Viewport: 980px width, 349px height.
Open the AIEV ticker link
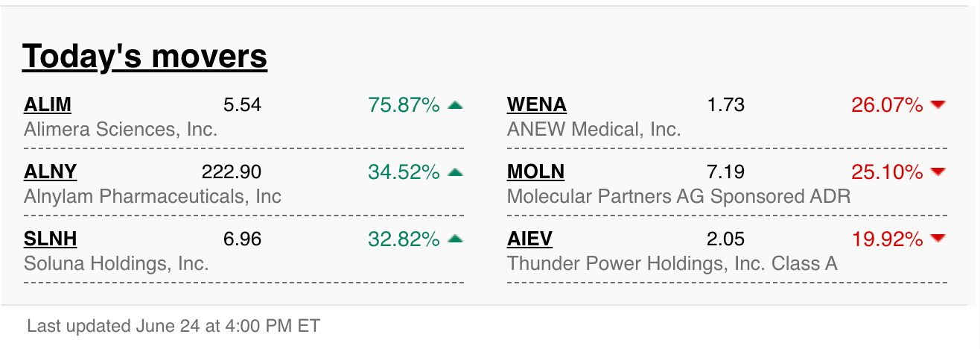(529, 239)
